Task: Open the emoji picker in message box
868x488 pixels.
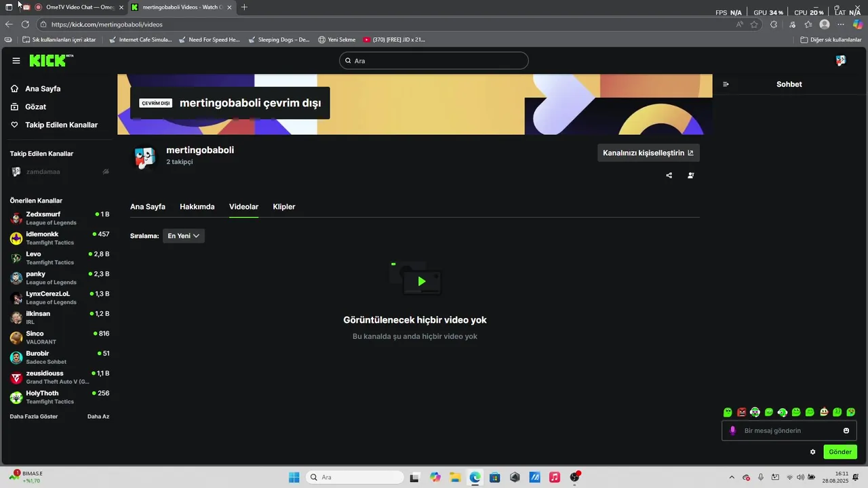Action: [x=846, y=430]
